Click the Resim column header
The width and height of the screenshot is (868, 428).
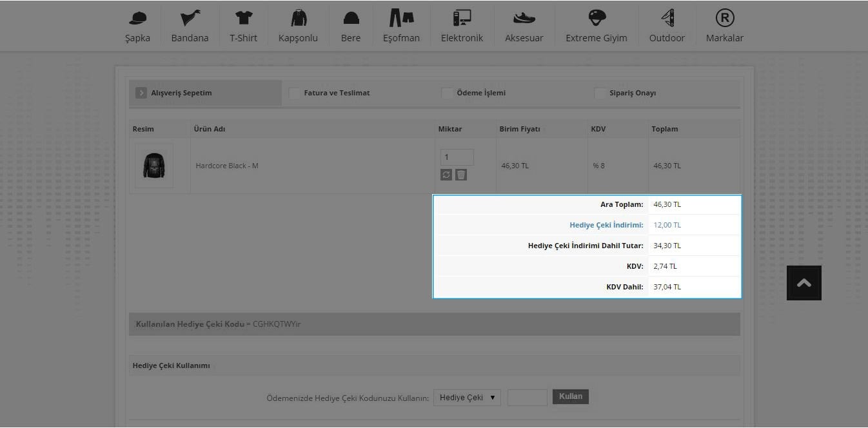pyautogui.click(x=143, y=129)
